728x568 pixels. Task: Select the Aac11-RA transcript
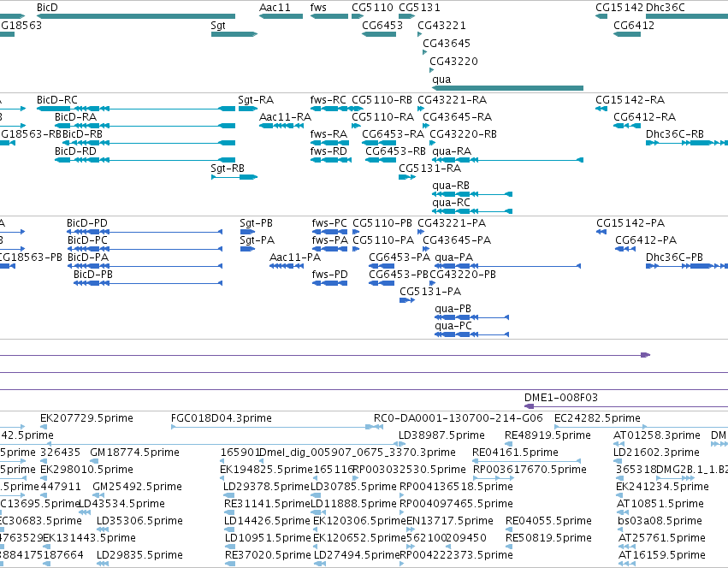click(x=281, y=126)
